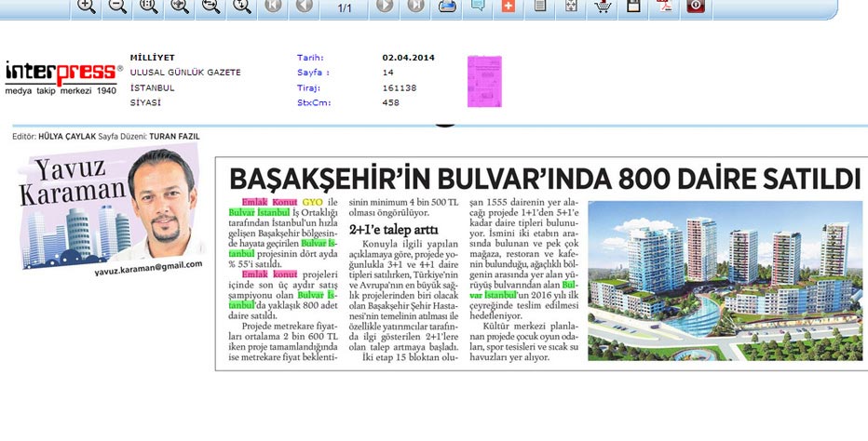Fit page to width magnifier

(210, 6)
